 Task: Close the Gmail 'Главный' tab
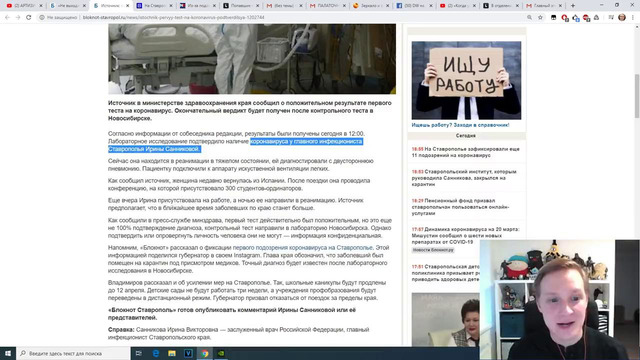point(560,6)
